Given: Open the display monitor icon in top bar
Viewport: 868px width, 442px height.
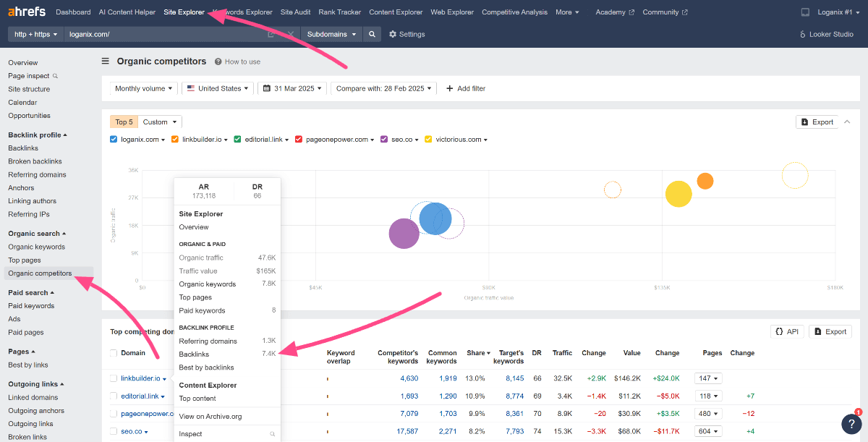Looking at the screenshot, I should coord(806,12).
